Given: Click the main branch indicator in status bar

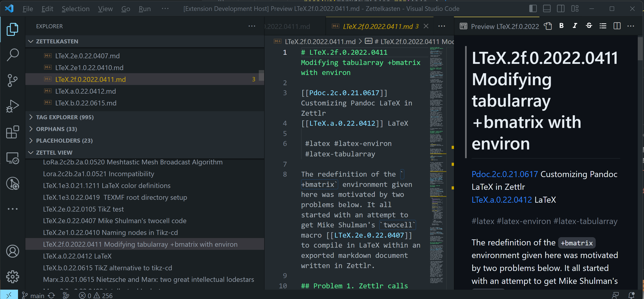Looking at the screenshot, I should [33, 295].
